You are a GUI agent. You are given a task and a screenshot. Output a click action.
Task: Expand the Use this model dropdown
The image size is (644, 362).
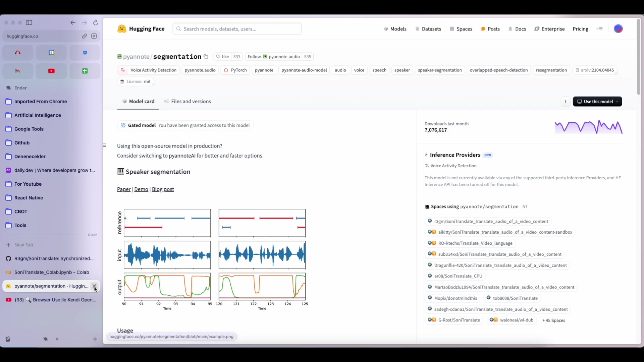597,102
